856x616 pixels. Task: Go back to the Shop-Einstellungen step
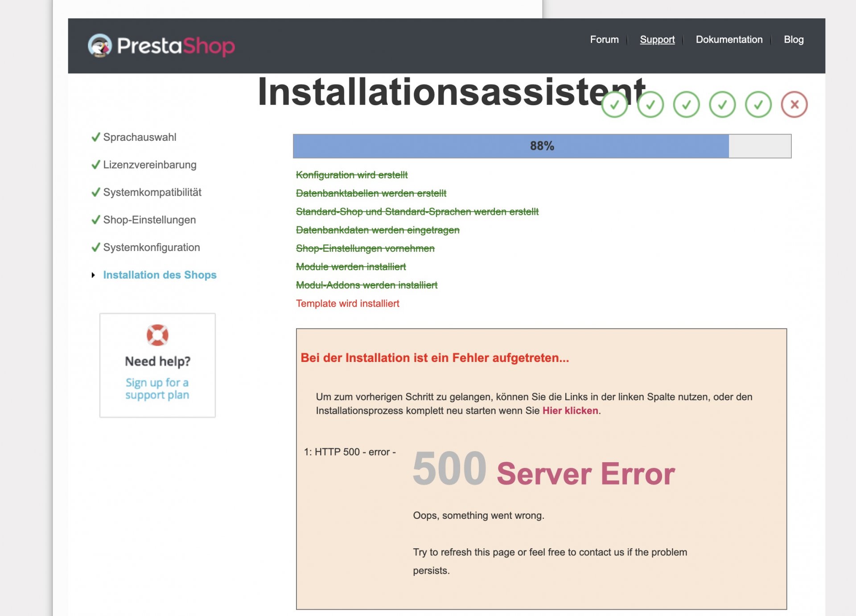click(x=149, y=220)
